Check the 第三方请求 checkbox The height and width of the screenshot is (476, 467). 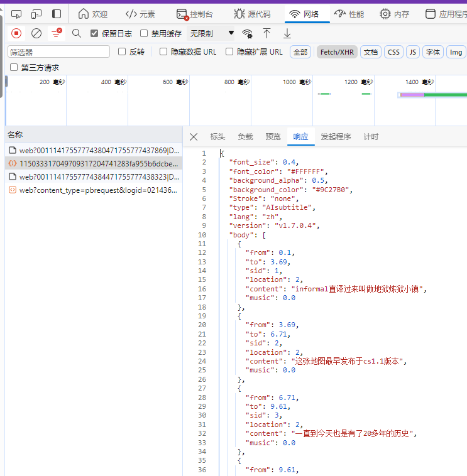pos(14,67)
